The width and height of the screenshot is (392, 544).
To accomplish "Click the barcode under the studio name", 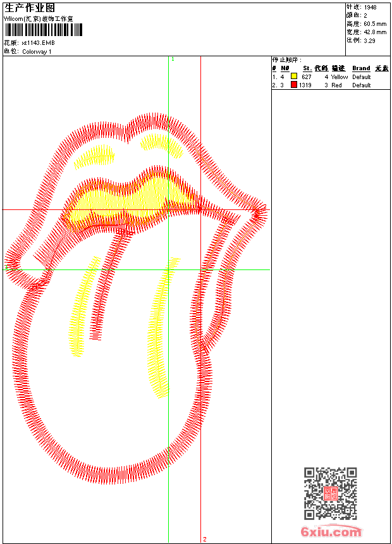I will pyautogui.click(x=44, y=30).
